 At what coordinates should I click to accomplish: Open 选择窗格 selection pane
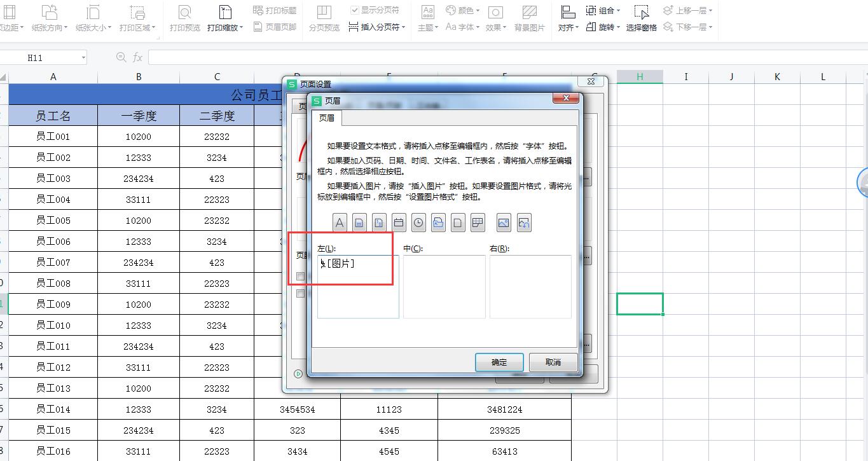642,18
